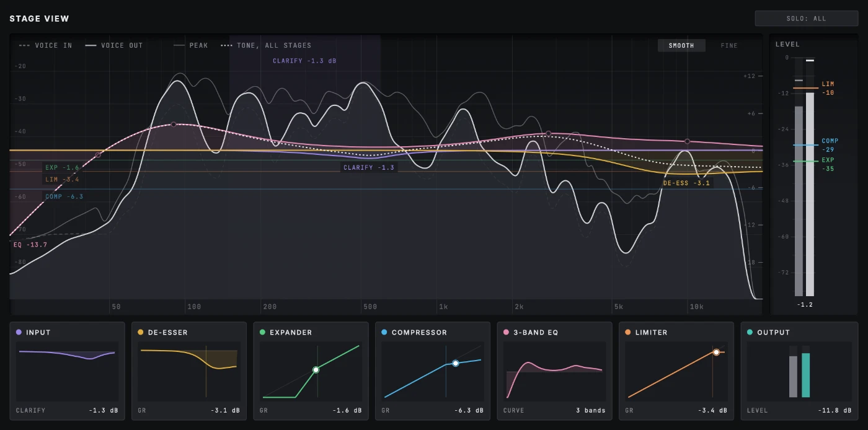Viewport: 868px width, 430px height.
Task: Select SMOOTH display mode
Action: (x=681, y=45)
